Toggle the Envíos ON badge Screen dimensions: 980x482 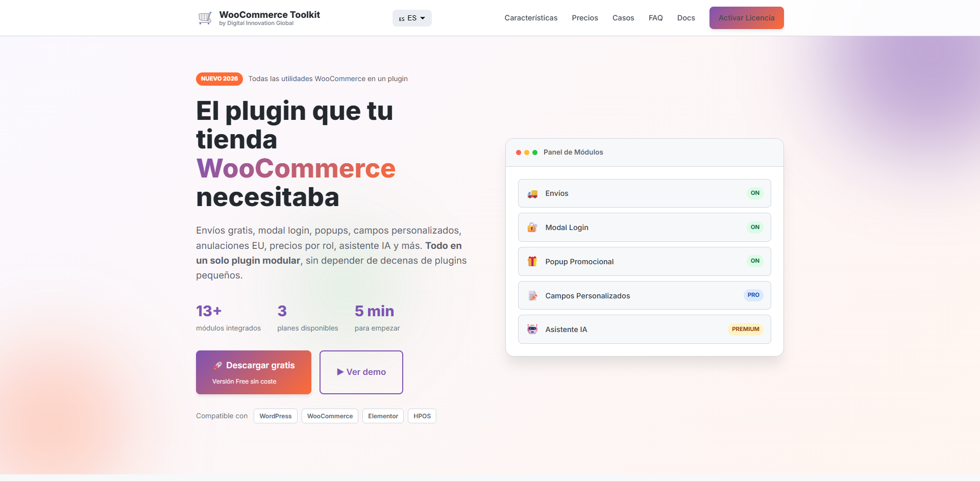[x=755, y=193]
